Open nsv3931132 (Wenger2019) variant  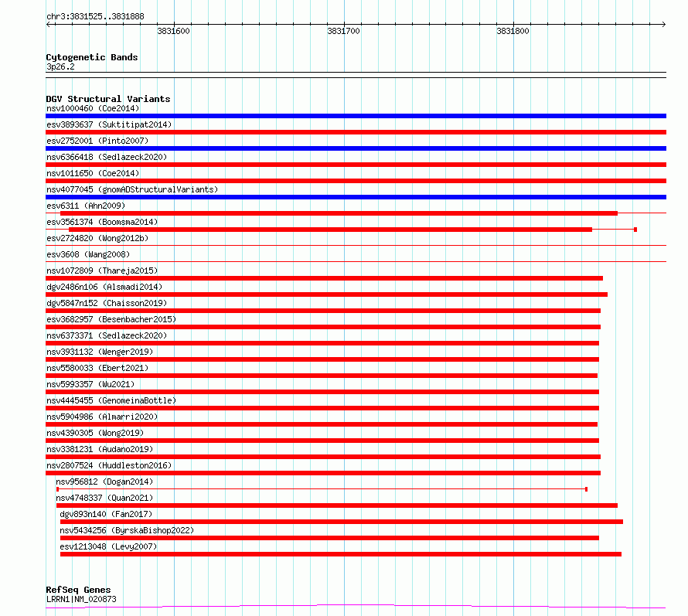click(x=100, y=352)
